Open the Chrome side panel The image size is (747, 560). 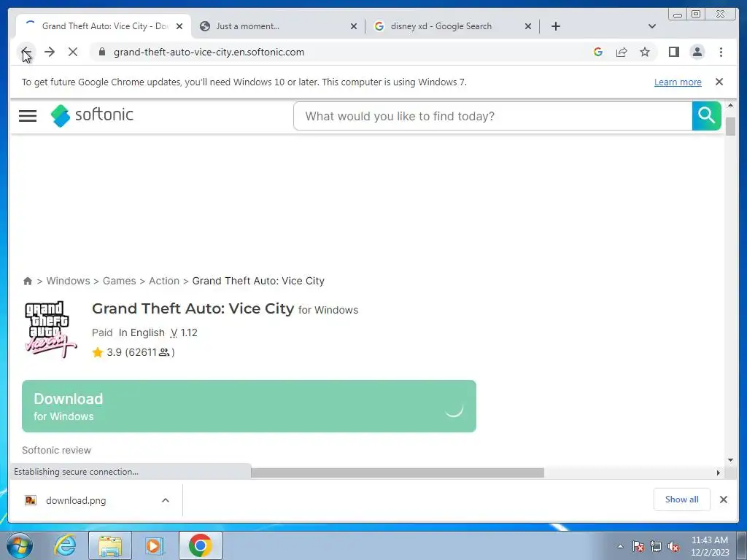tap(673, 52)
